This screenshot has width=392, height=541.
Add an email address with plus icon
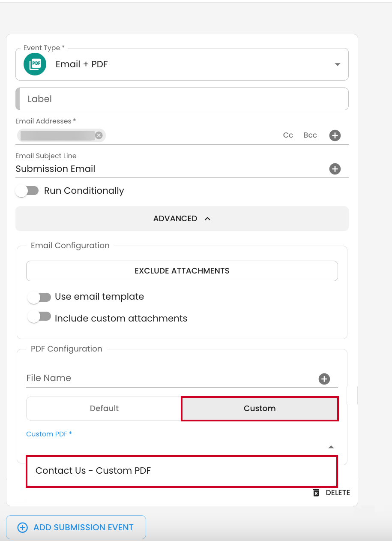[x=335, y=135]
